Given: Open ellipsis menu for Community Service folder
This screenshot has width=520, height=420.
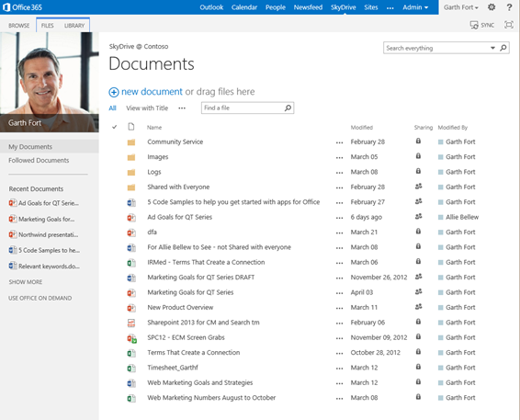Looking at the screenshot, I should pos(339,142).
